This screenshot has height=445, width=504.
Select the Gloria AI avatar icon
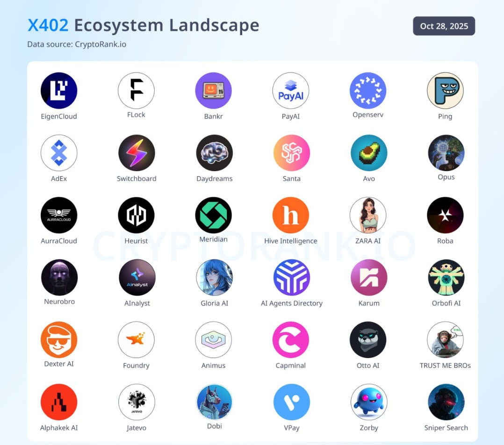coord(215,278)
